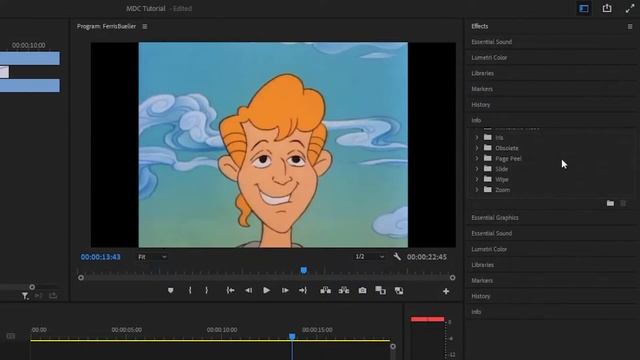
Task: Expand the Wipe folder chevron
Action: [477, 179]
